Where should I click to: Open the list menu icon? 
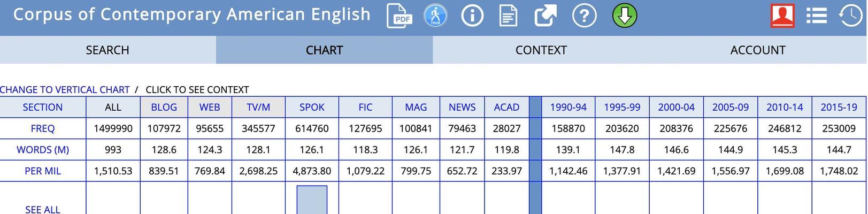pyautogui.click(x=817, y=16)
